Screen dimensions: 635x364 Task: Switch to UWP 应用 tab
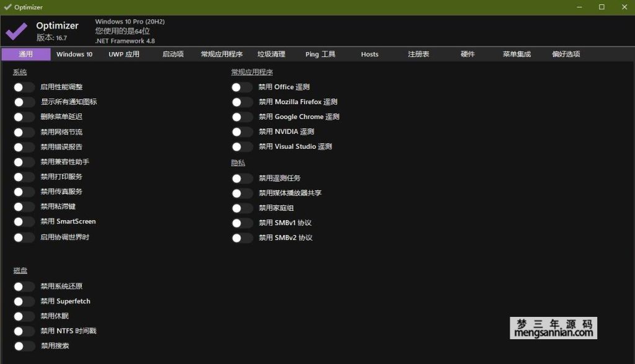tap(124, 54)
